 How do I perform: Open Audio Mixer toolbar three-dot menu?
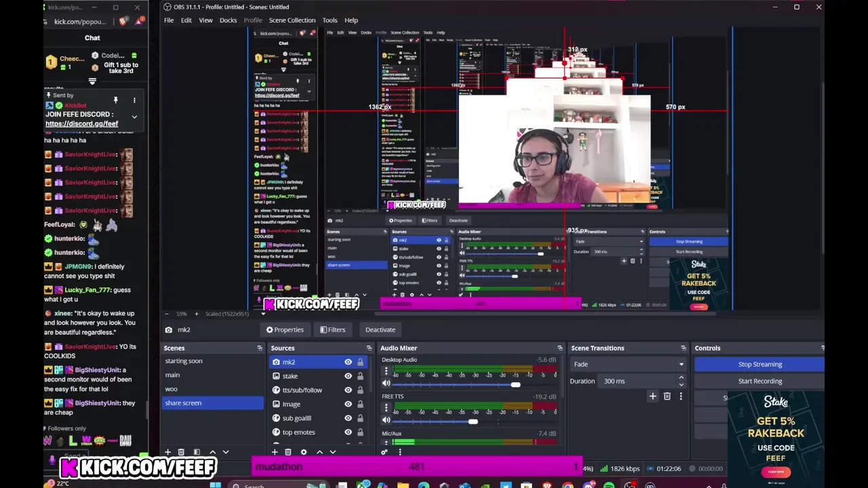tap(399, 452)
